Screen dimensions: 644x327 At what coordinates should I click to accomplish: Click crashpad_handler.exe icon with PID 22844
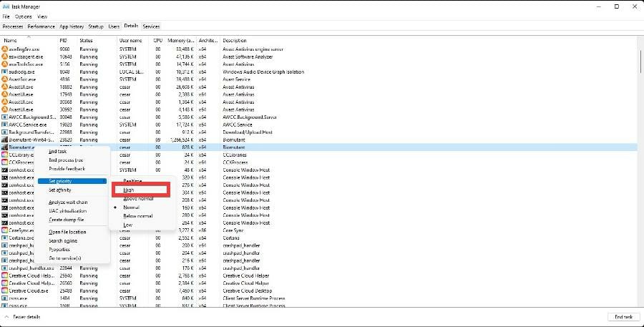pyautogui.click(x=5, y=268)
